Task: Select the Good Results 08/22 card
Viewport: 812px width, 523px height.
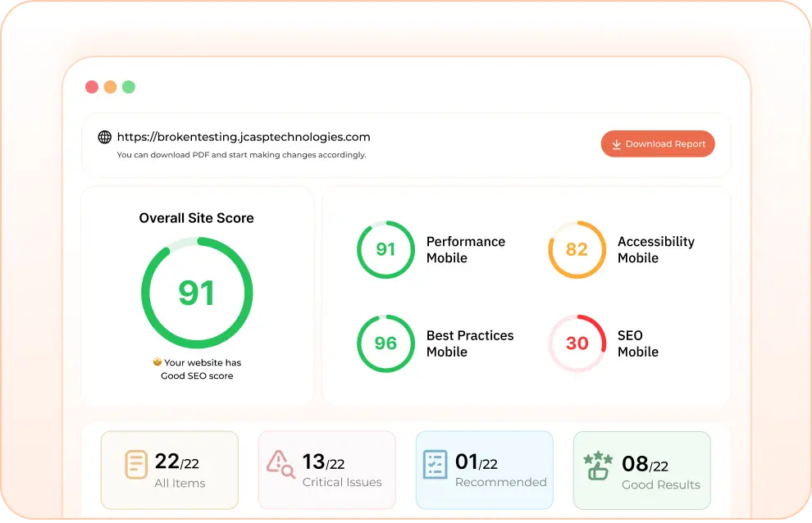Action: (641, 471)
